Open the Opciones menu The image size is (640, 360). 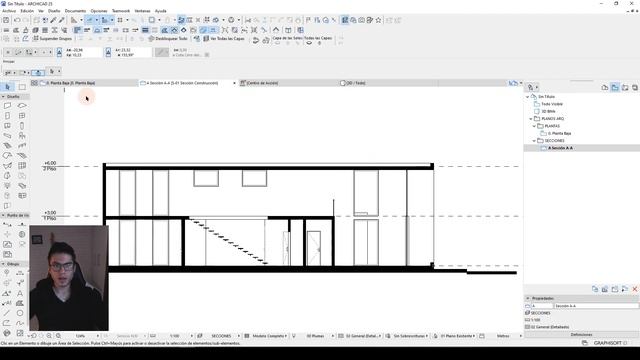pyautogui.click(x=99, y=11)
